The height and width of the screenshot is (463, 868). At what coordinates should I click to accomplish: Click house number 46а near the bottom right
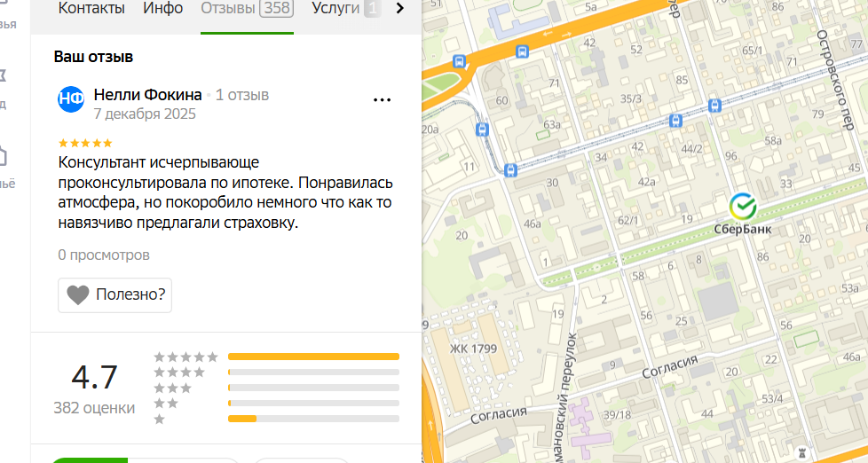[851, 357]
